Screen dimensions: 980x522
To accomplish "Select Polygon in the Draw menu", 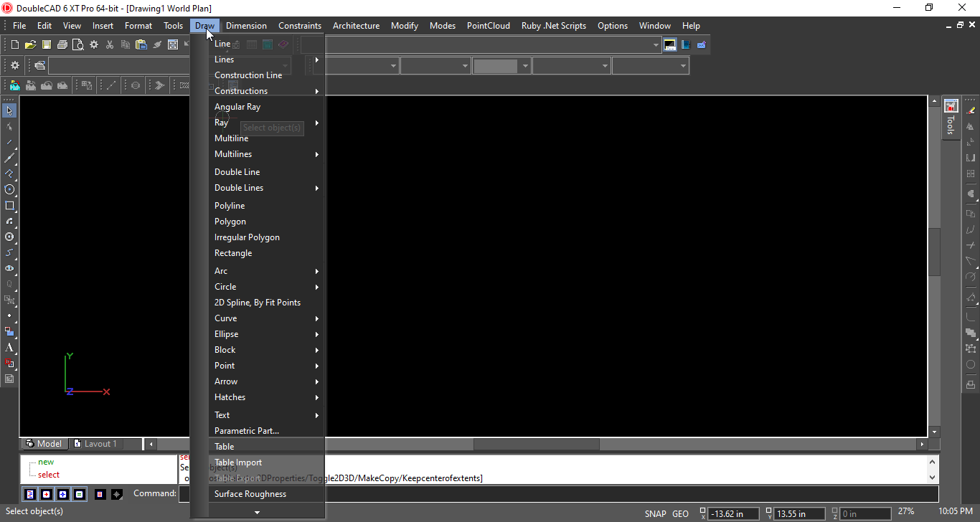I will click(x=266, y=222).
